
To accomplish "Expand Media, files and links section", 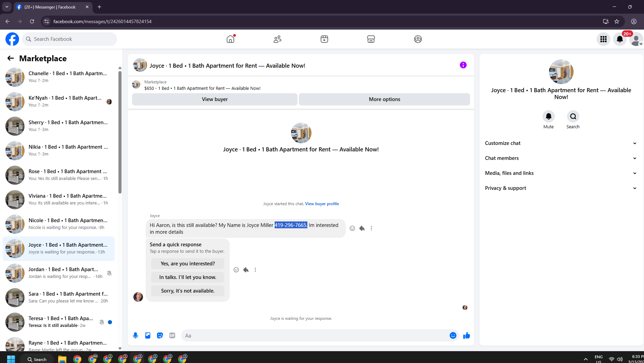I will coord(561,173).
